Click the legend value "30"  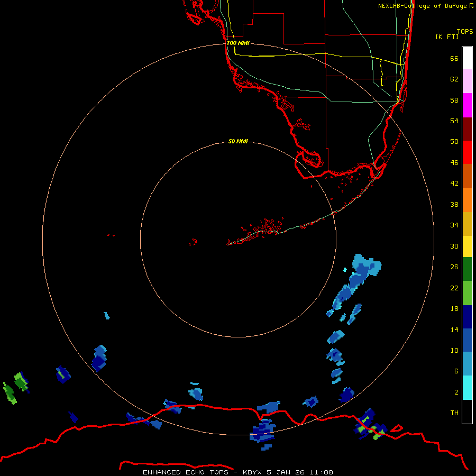pyautogui.click(x=454, y=246)
